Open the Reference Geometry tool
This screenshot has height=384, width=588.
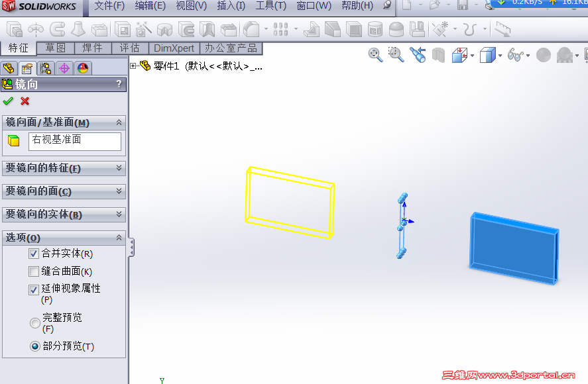point(440,29)
